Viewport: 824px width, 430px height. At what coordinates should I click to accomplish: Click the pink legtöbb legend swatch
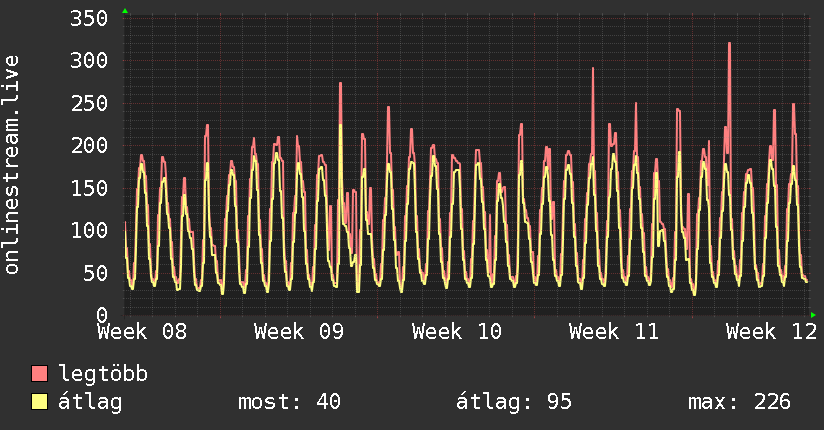tap(39, 373)
